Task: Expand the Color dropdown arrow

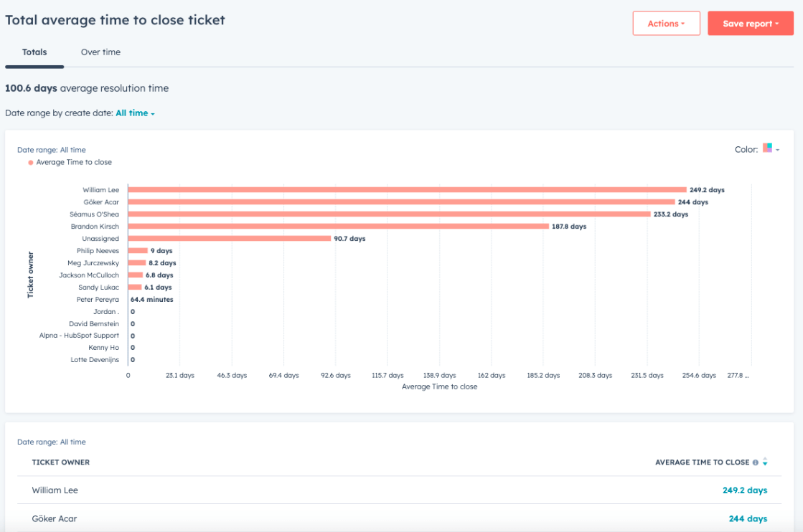Action: coord(778,150)
